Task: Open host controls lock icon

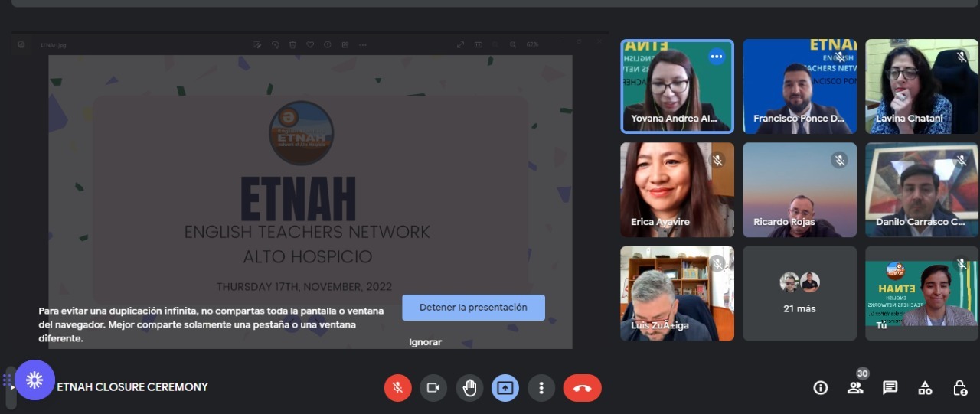Action: coord(959,388)
